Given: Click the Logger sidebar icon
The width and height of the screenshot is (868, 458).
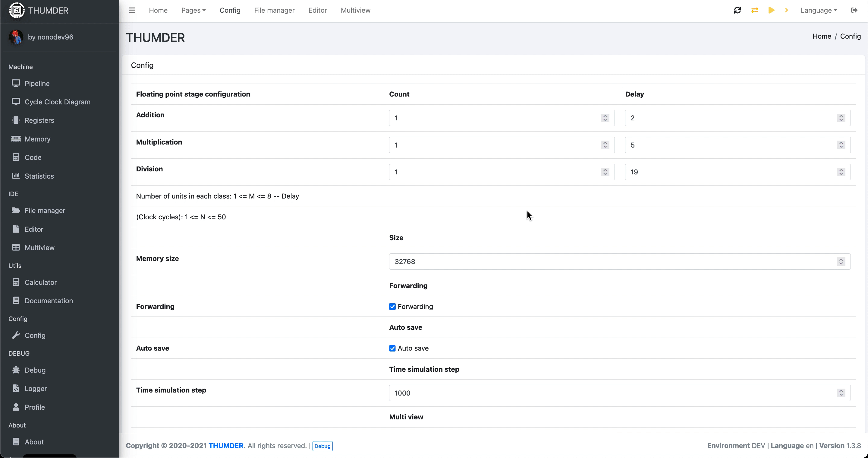Looking at the screenshot, I should pos(15,388).
